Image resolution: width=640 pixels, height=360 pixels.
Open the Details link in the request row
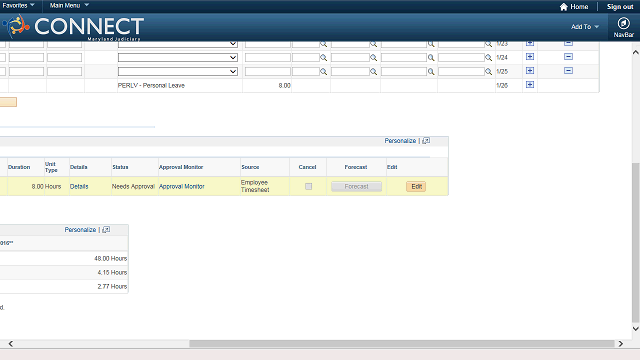[79, 187]
